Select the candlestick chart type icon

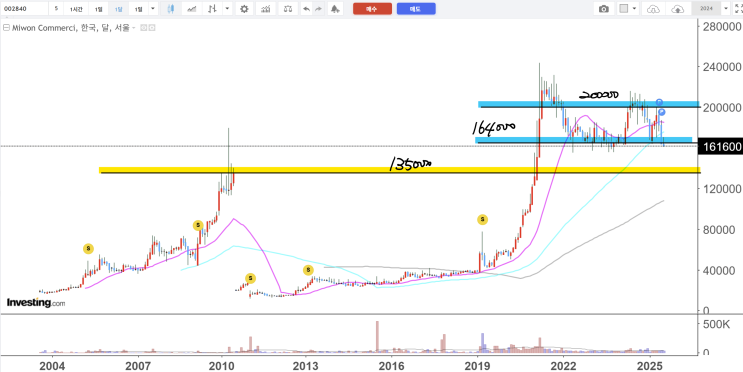171,9
